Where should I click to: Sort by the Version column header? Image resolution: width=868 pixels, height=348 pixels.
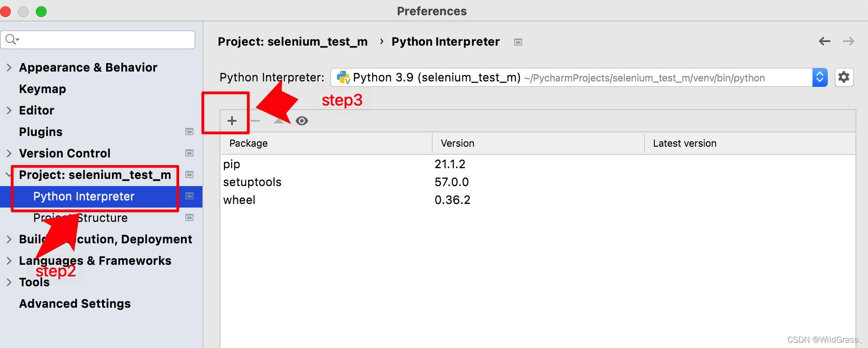pyautogui.click(x=538, y=143)
